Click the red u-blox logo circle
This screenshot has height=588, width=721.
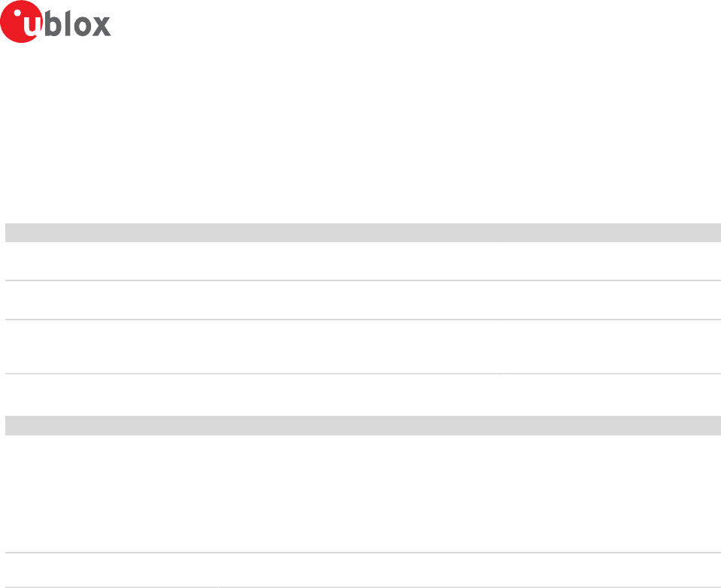point(21,22)
